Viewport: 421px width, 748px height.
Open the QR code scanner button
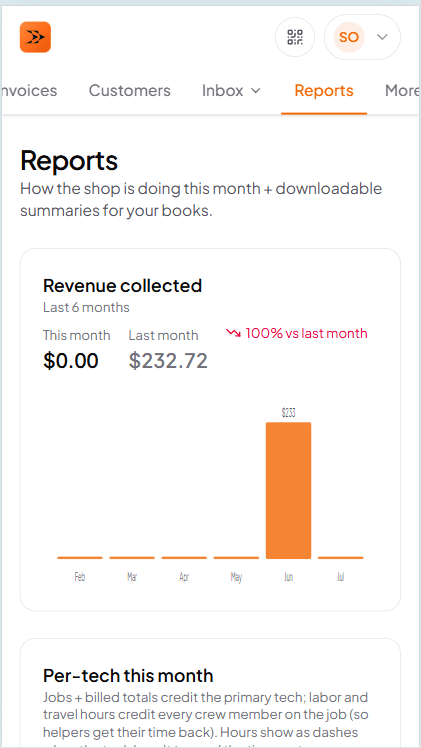295,37
